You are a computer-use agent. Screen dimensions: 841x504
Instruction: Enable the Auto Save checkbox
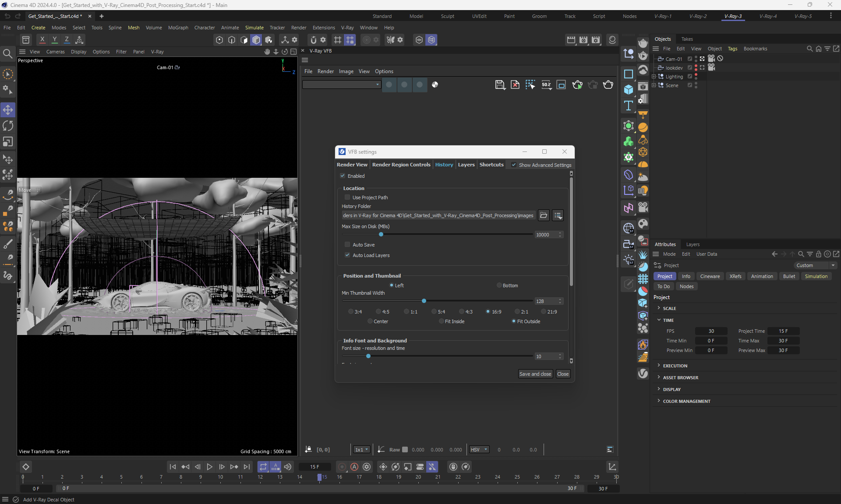(x=347, y=245)
